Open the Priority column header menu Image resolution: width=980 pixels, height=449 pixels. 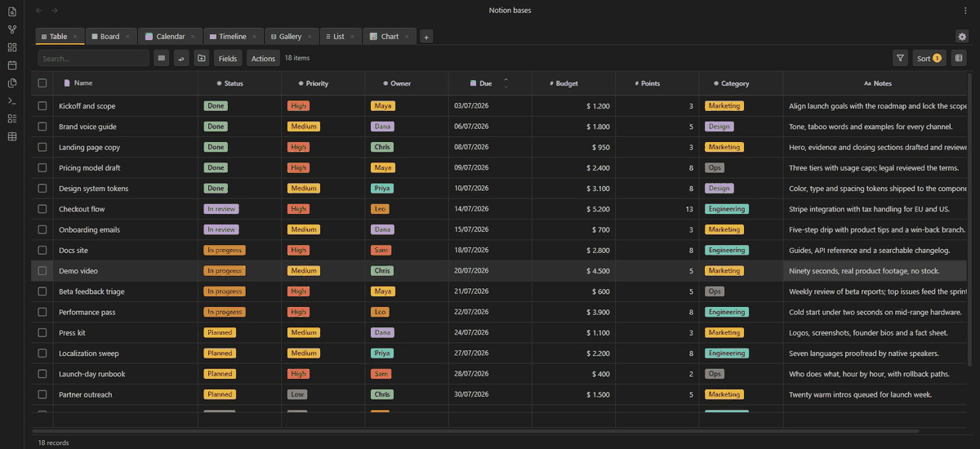point(323,83)
